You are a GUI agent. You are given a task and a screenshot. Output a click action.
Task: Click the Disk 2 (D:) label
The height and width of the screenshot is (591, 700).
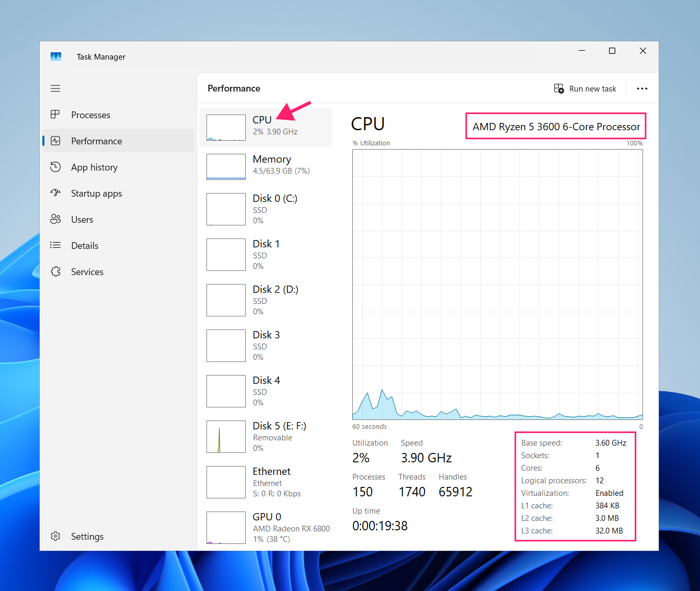[276, 289]
